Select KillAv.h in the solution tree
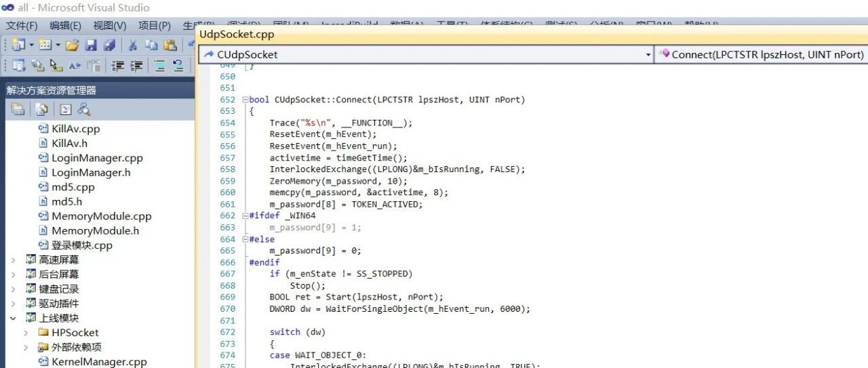 click(x=69, y=143)
